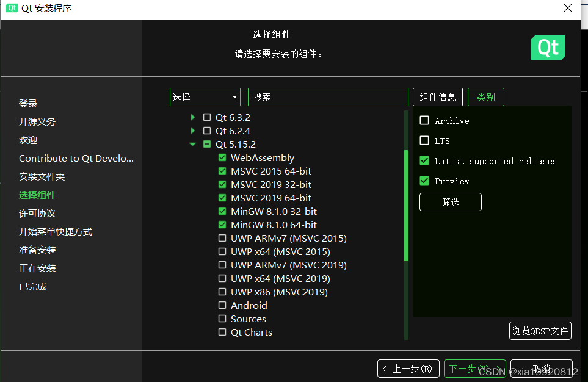Click the 搜索 search field
Screen dimensions: 588x382
point(328,97)
